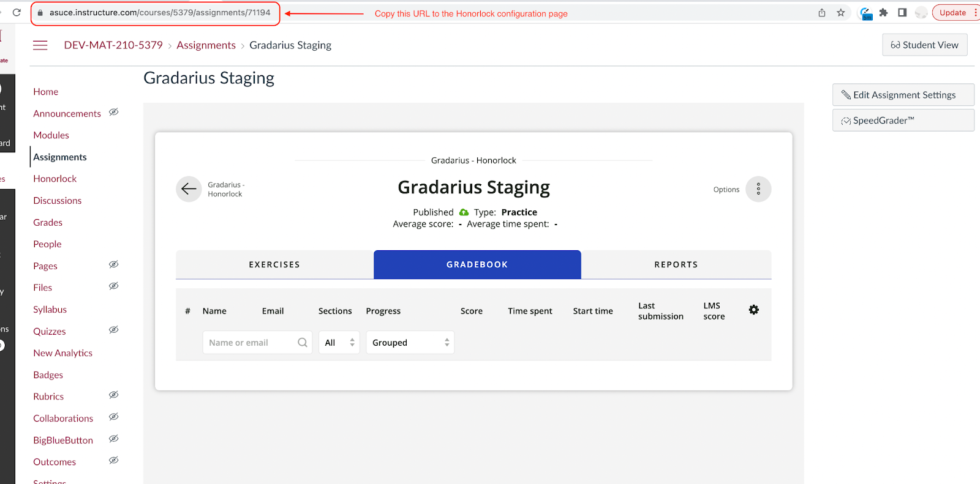Toggle visibility eye for BigBlueButton
This screenshot has width=980, height=484.
[x=114, y=439]
